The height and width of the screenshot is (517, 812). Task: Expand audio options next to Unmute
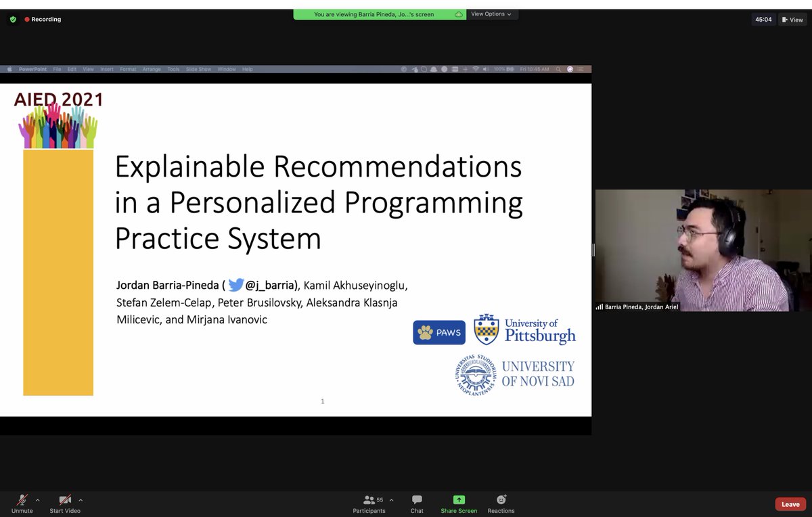tap(38, 500)
